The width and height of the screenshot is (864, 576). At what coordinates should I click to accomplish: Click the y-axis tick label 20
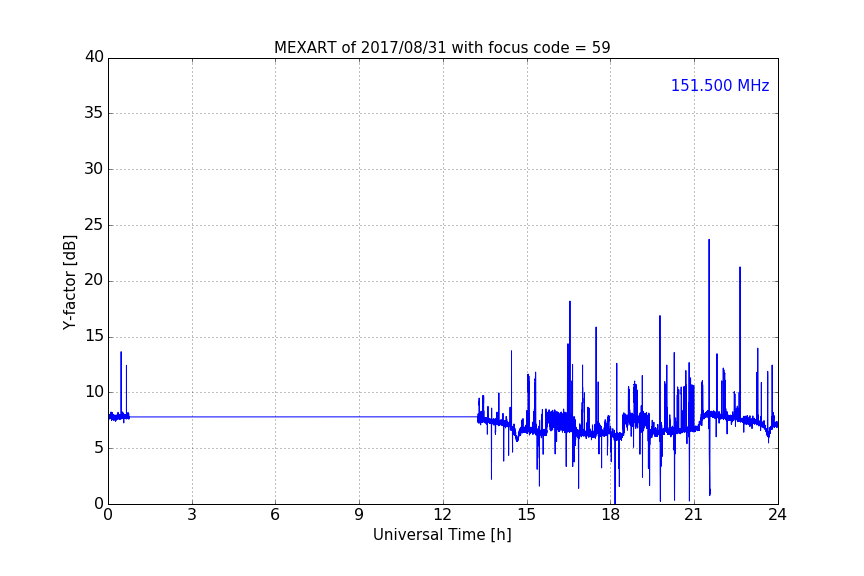coord(94,280)
